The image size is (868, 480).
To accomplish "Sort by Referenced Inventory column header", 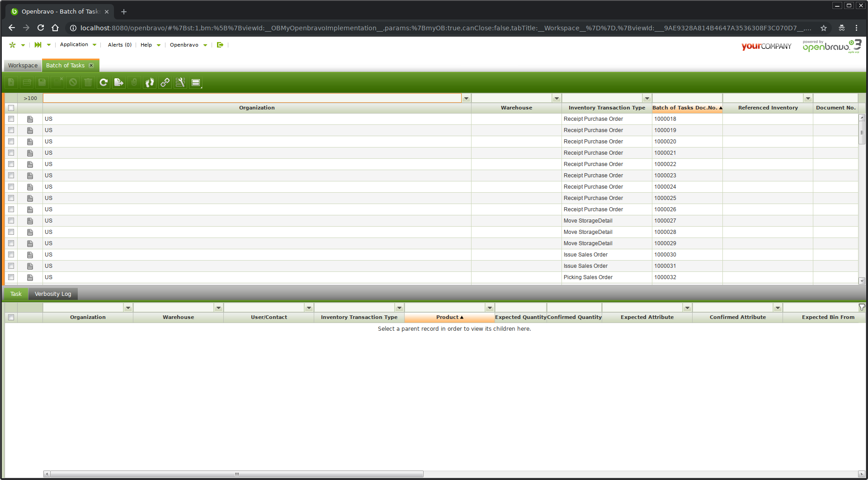I will click(x=768, y=108).
